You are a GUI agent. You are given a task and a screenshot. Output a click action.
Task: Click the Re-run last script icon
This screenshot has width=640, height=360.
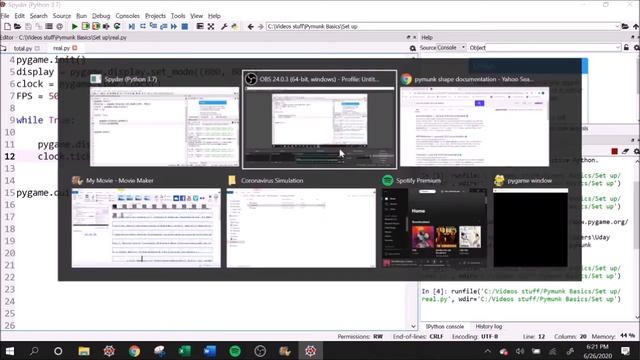pos(117,27)
